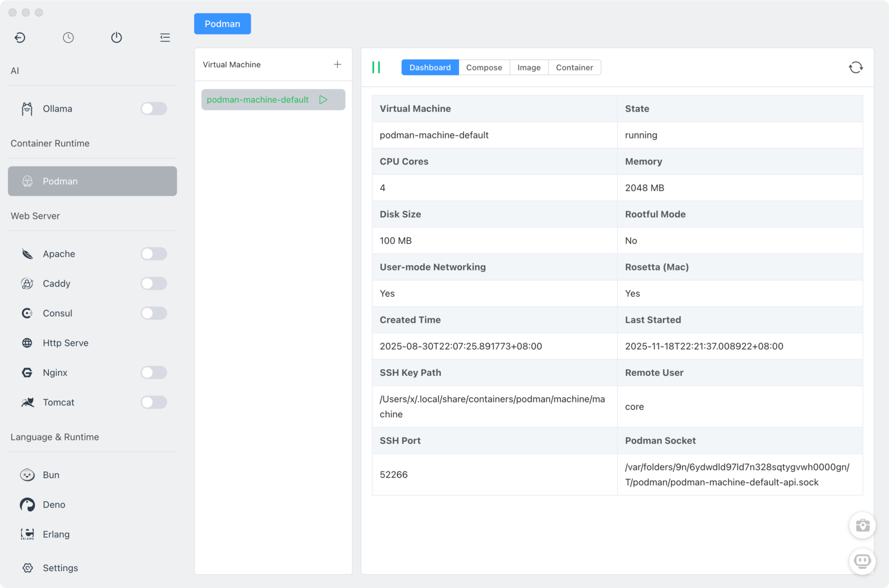The image size is (889, 588).
Task: Click the power icon in sidebar toolbar
Action: (x=116, y=38)
